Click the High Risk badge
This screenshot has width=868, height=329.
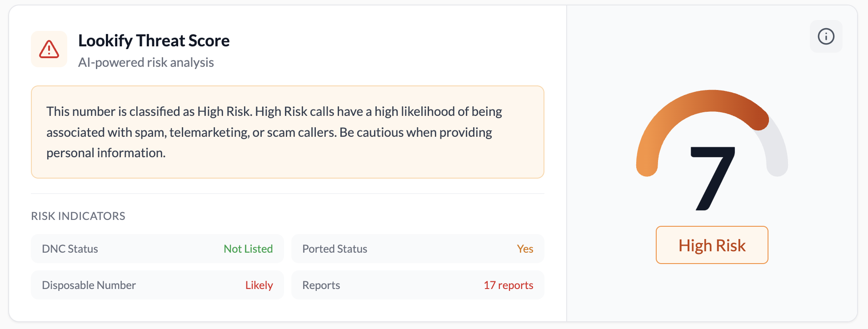pos(712,245)
